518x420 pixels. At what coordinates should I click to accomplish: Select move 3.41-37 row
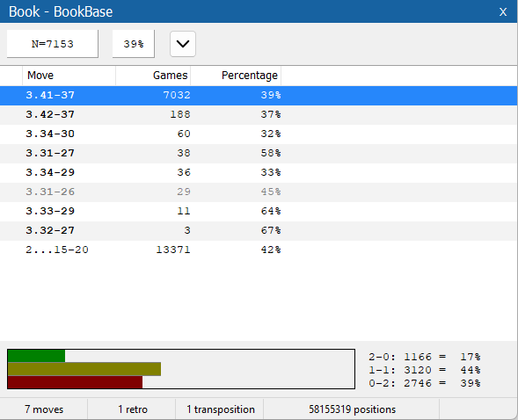[x=259, y=96]
